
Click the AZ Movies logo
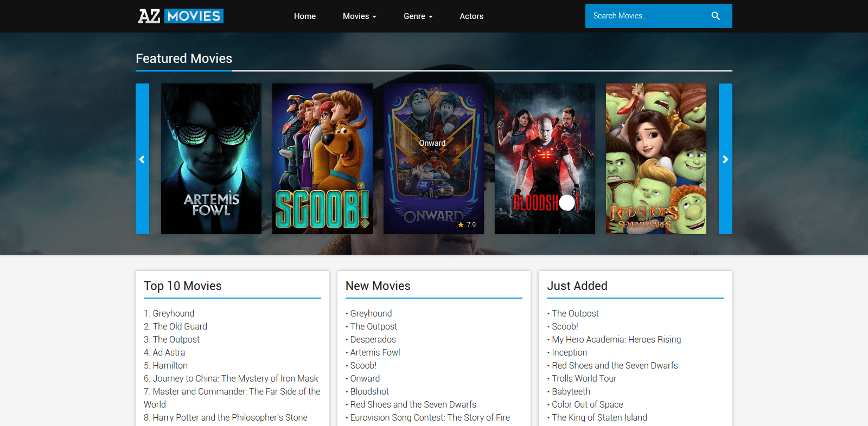click(x=181, y=16)
